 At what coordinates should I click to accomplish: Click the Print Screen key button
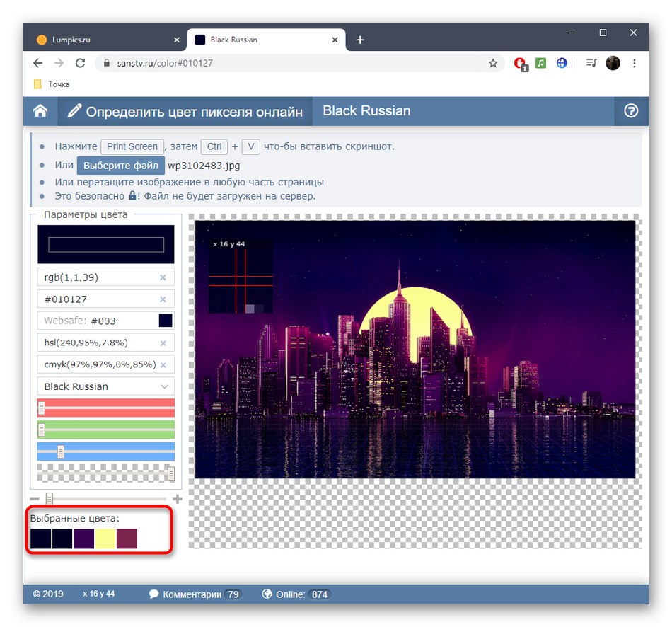click(x=132, y=146)
